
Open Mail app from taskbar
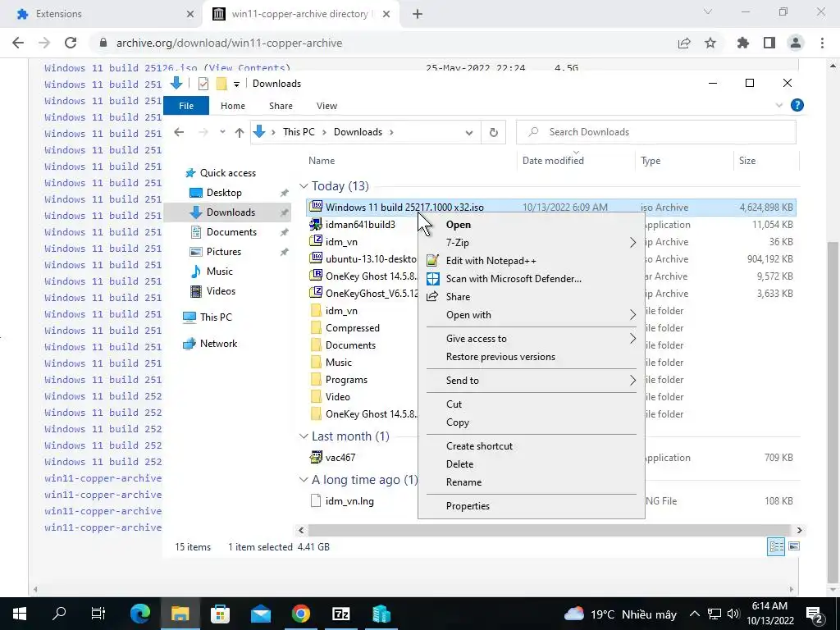coord(261,614)
